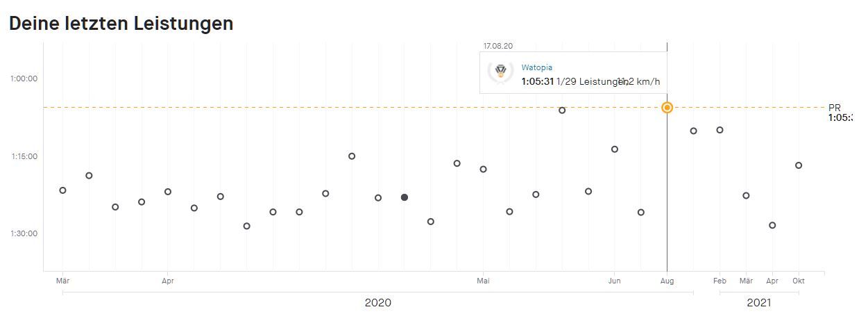Click the data point above Feb 2021

720,130
